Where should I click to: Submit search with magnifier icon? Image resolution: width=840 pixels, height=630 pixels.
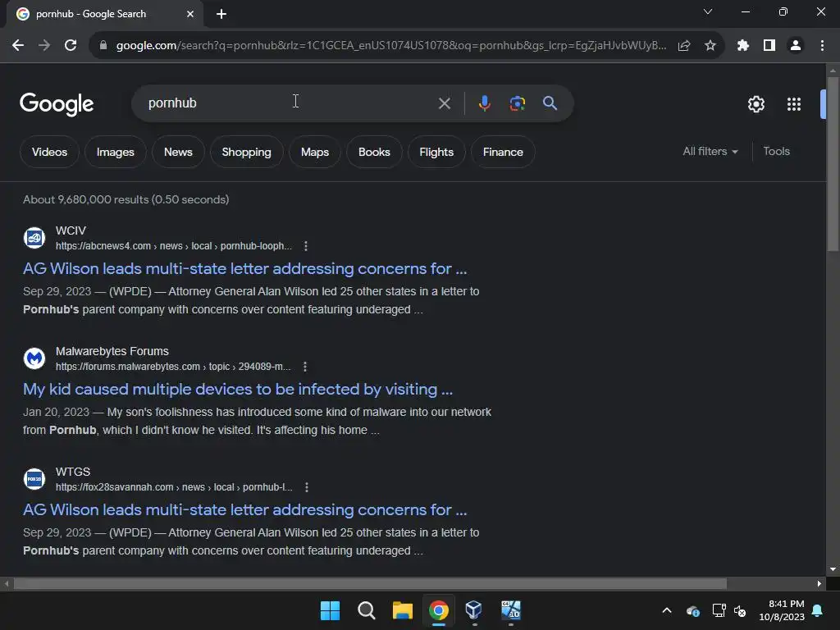(550, 103)
